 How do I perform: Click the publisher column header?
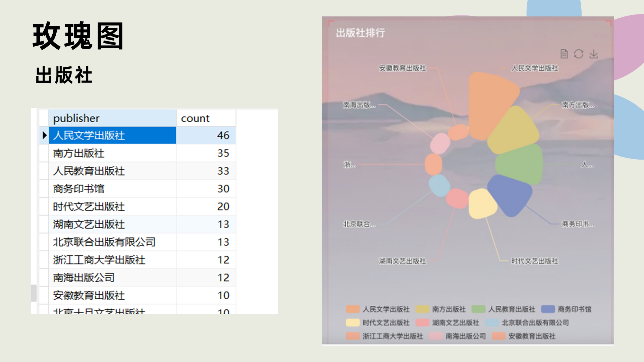click(112, 118)
